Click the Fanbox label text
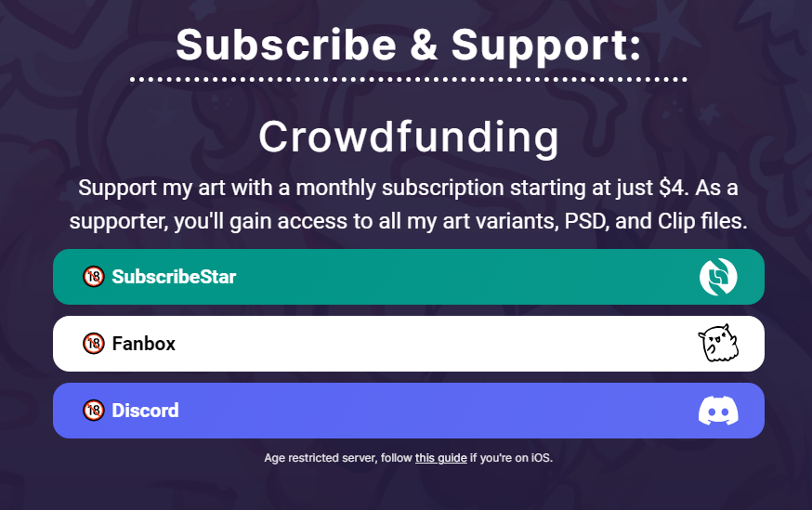This screenshot has height=510, width=812. [x=143, y=344]
